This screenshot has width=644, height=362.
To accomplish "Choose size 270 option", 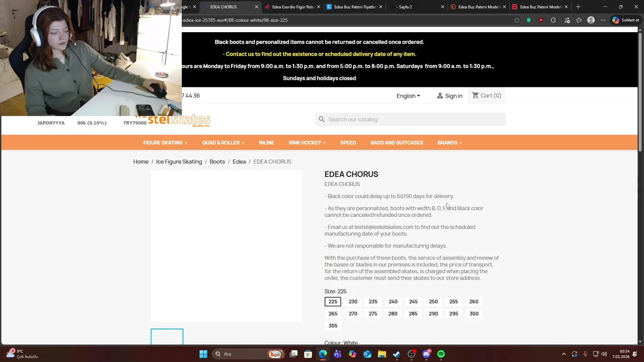I will click(x=353, y=314).
